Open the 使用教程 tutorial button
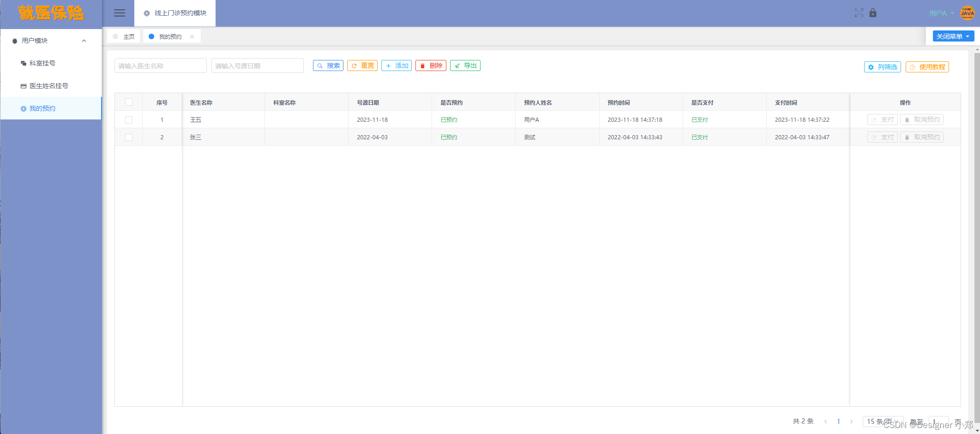Viewport: 980px width, 434px height. click(x=927, y=67)
